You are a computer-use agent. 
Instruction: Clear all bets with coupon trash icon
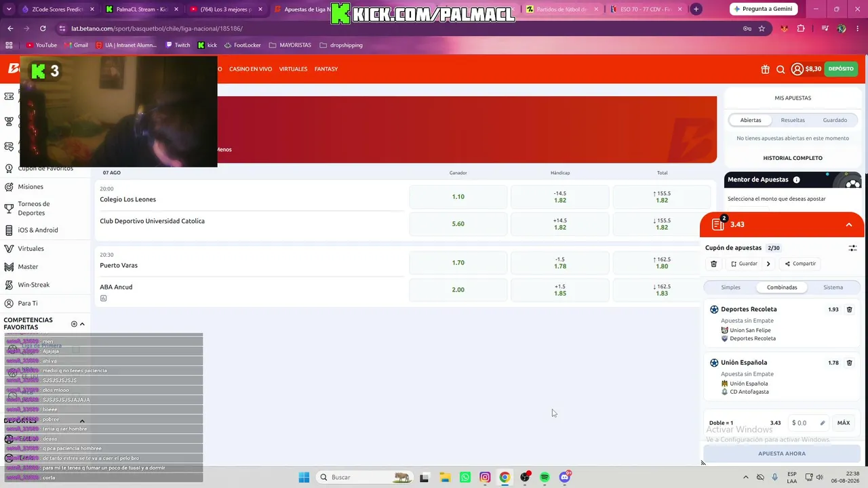(x=713, y=264)
